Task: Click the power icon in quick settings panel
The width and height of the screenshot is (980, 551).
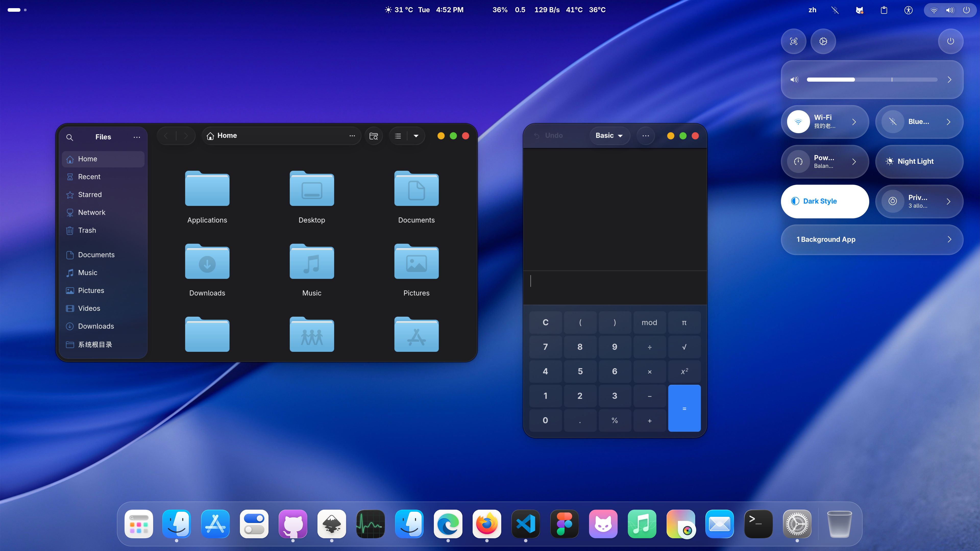Action: (x=951, y=41)
